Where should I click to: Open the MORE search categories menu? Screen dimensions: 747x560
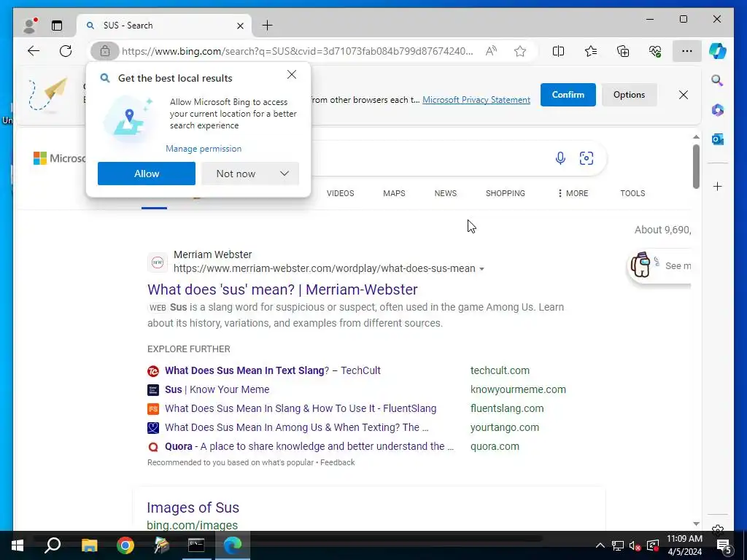click(x=573, y=193)
